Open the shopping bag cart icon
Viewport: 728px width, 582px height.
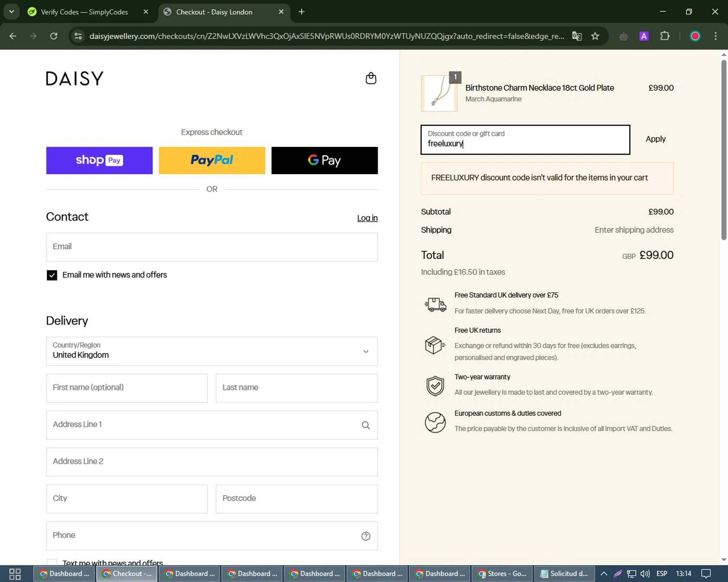[x=371, y=78]
